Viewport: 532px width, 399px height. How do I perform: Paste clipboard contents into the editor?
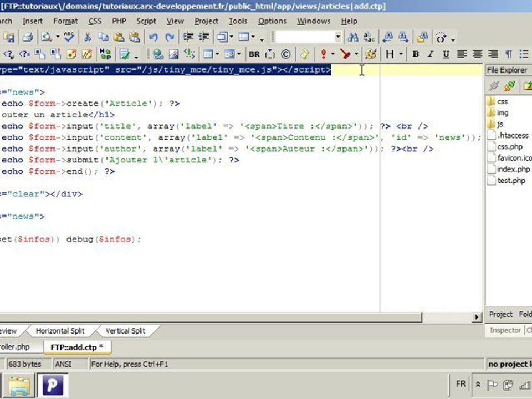click(119, 37)
